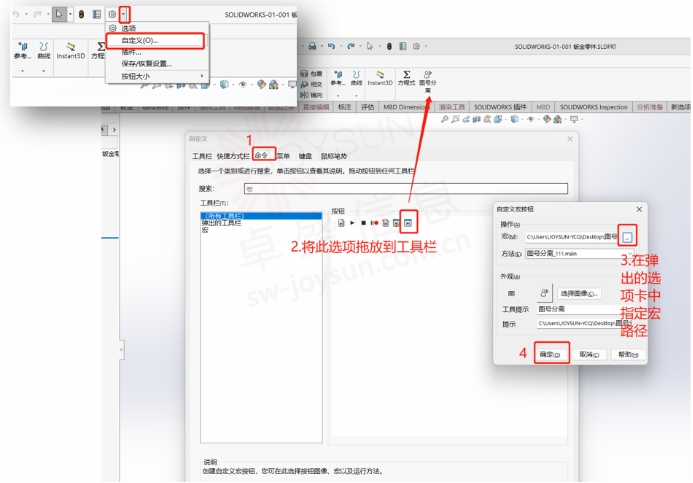Open File Properties icon in the inset toolbar
Screen dimensions: 693x483
(x=97, y=15)
